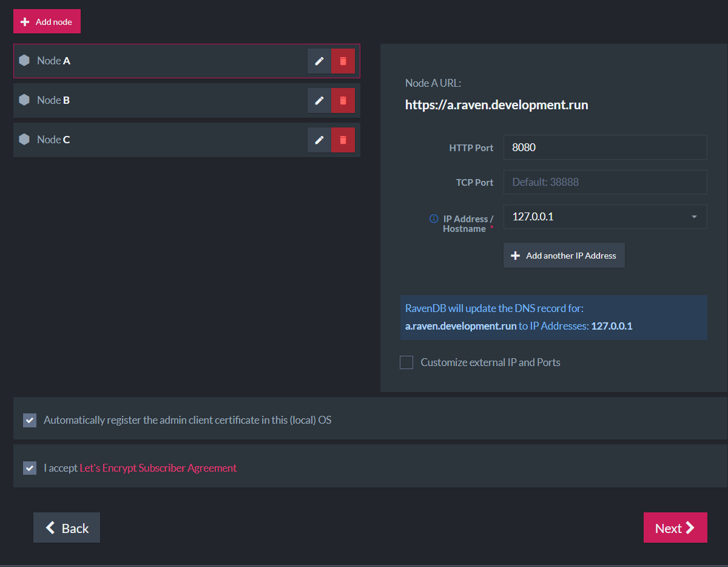Viewport: 728px width, 567px height.
Task: Go Back to the previous step
Action: pos(67,528)
